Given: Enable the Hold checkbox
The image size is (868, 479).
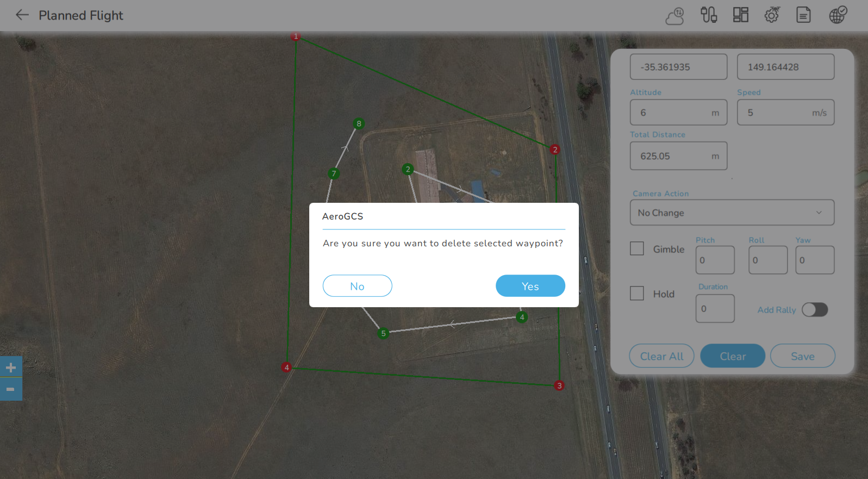Looking at the screenshot, I should [636, 293].
